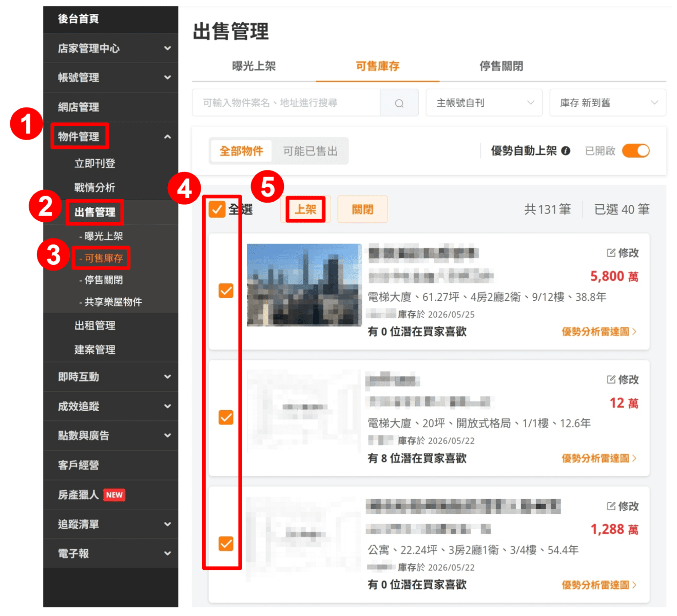Image resolution: width=677 pixels, height=616 pixels.
Task: Click the 5,800 萬 price text
Action: (614, 277)
